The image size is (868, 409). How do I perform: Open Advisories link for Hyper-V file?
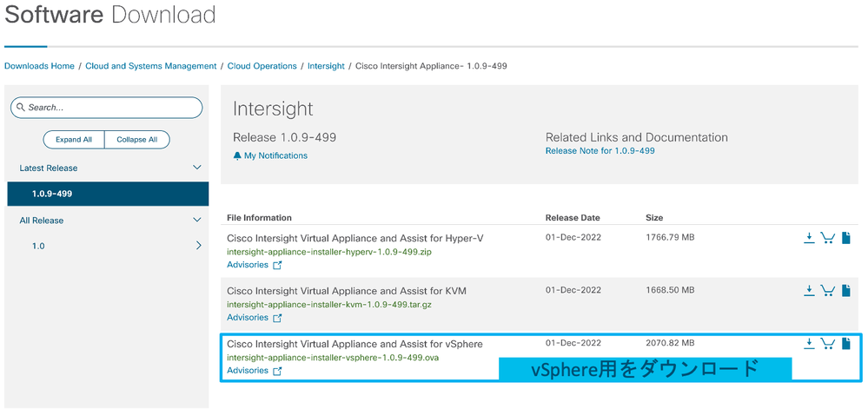tap(248, 265)
